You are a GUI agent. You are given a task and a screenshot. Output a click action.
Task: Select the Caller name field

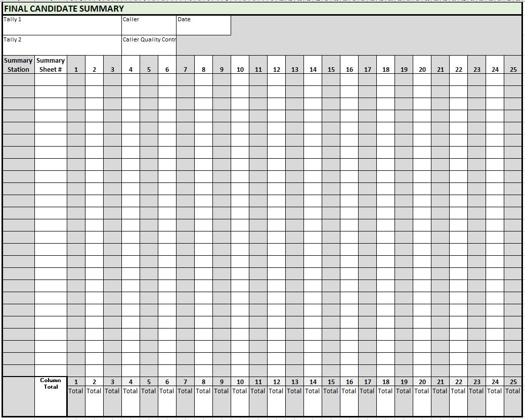coord(149,25)
